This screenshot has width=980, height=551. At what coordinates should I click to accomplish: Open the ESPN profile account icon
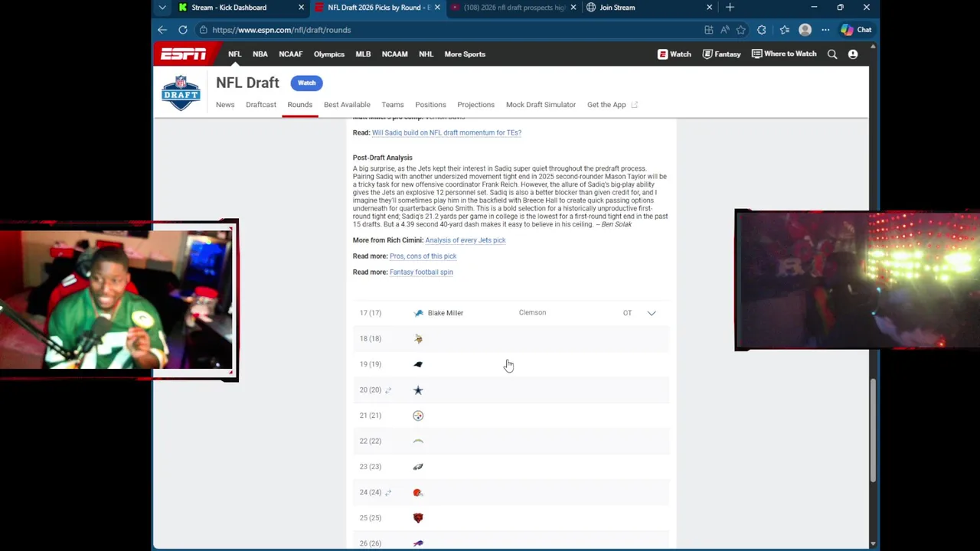tap(853, 54)
